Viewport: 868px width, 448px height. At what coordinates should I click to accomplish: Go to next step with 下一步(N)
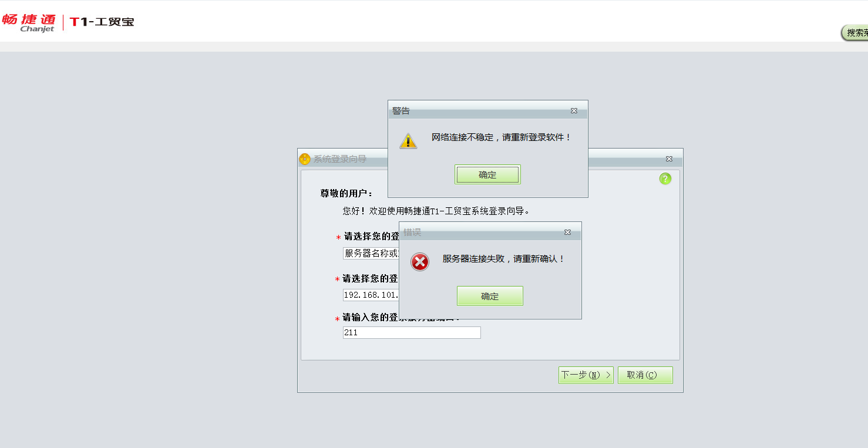(x=586, y=375)
